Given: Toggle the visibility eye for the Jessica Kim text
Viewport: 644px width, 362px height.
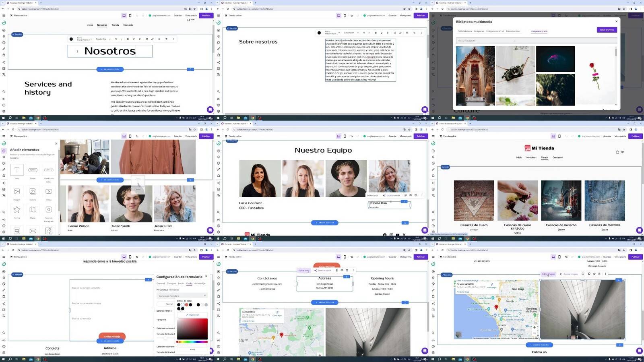Looking at the screenshot, I should click(x=411, y=195).
